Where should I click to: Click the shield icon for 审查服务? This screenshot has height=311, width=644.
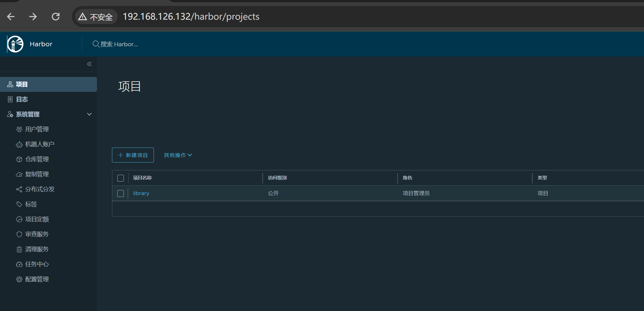(19, 234)
